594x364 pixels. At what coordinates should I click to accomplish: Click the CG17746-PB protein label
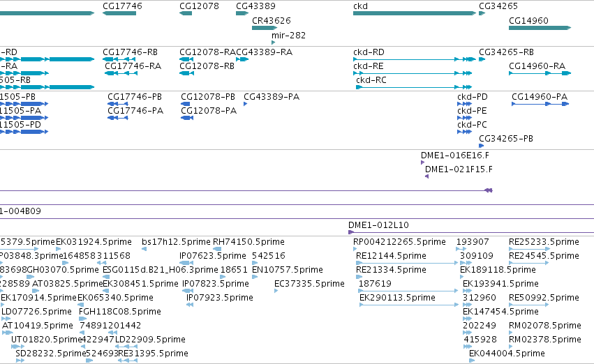(x=135, y=96)
